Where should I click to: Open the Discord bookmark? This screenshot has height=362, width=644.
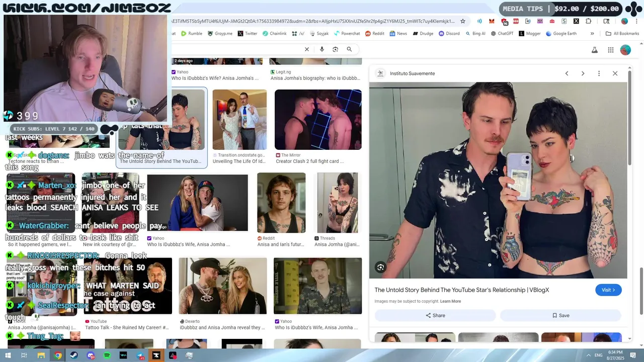tap(449, 34)
